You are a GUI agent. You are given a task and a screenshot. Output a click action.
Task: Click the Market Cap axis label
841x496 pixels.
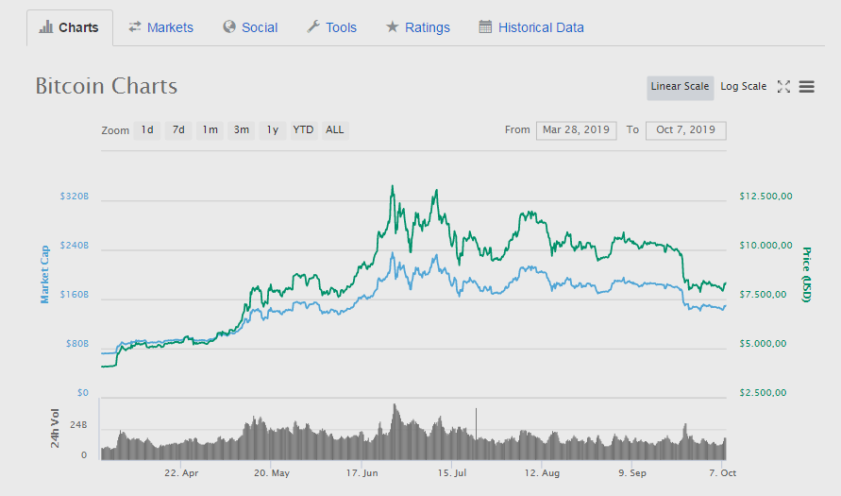pyautogui.click(x=45, y=275)
